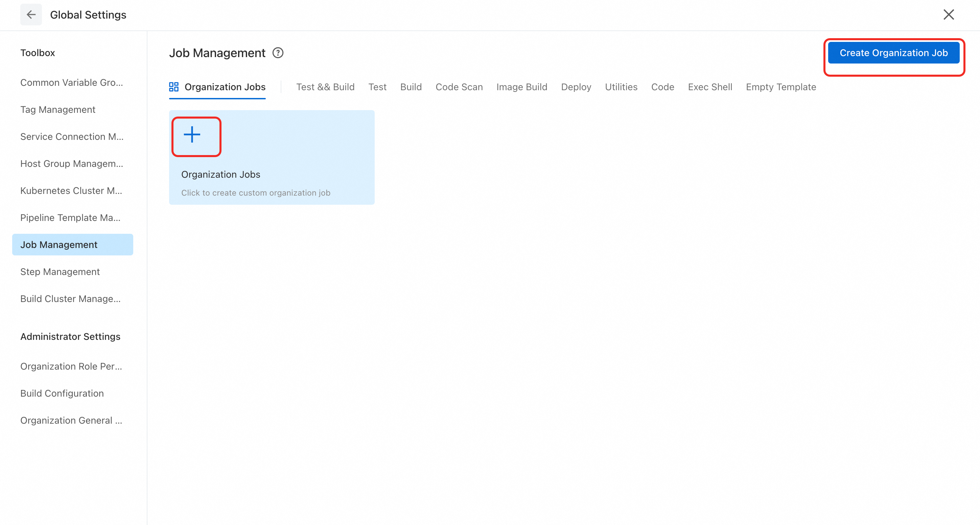Close the Global Settings panel
Viewport: 980px width, 525px height.
[x=949, y=15]
